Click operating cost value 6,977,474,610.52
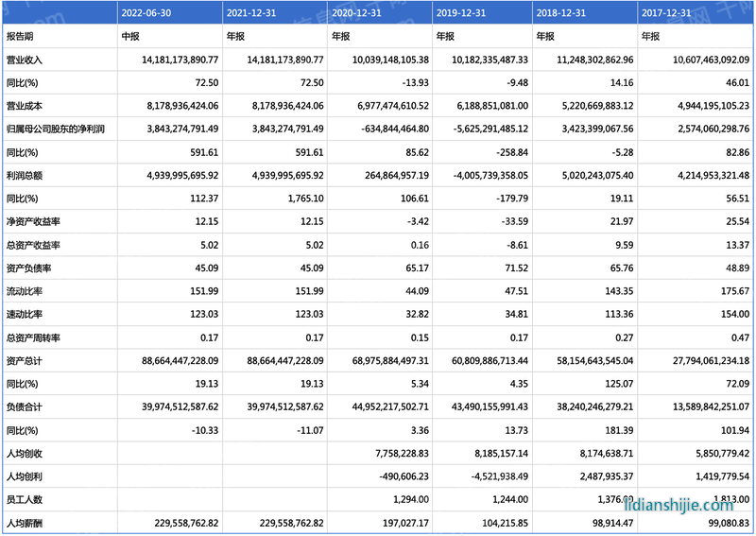Screen dimensions: 756x536 [x=393, y=106]
